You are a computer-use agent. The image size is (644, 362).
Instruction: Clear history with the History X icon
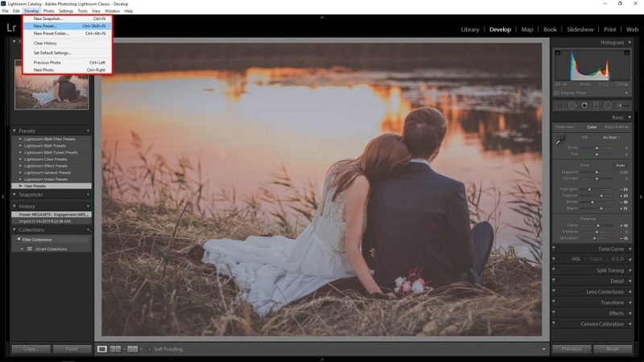[x=88, y=206]
